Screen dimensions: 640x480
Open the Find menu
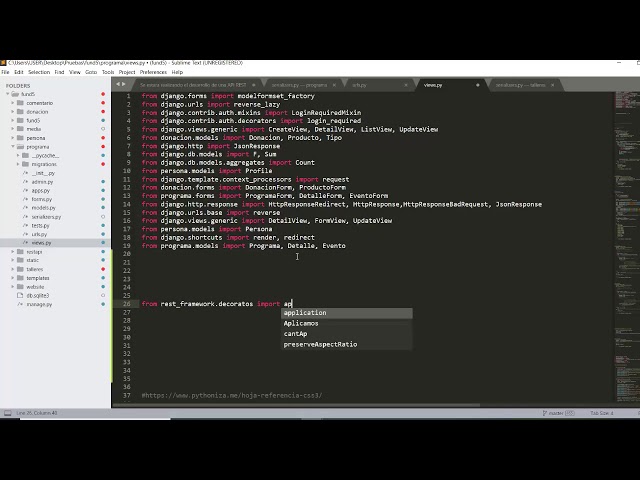[59, 72]
